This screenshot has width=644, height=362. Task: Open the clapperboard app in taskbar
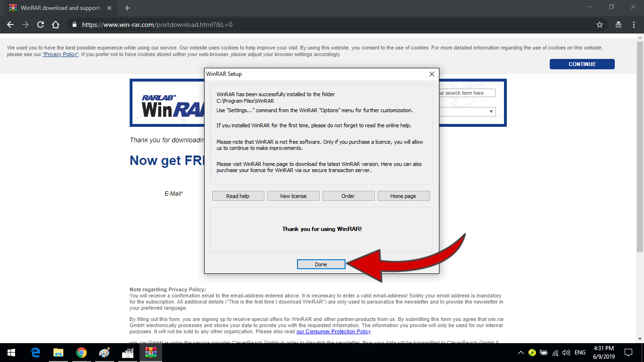pos(127,353)
